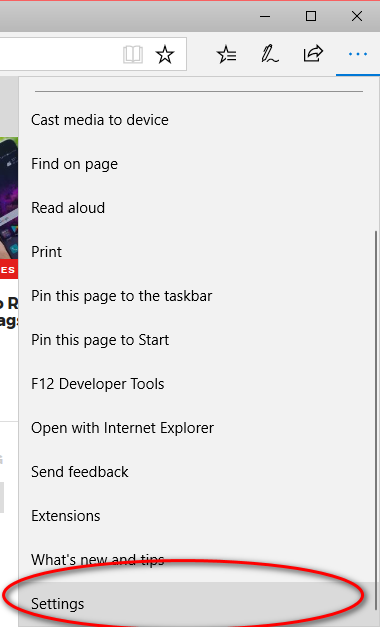Select Read aloud menu entry
380x627 pixels.
[x=198, y=208]
